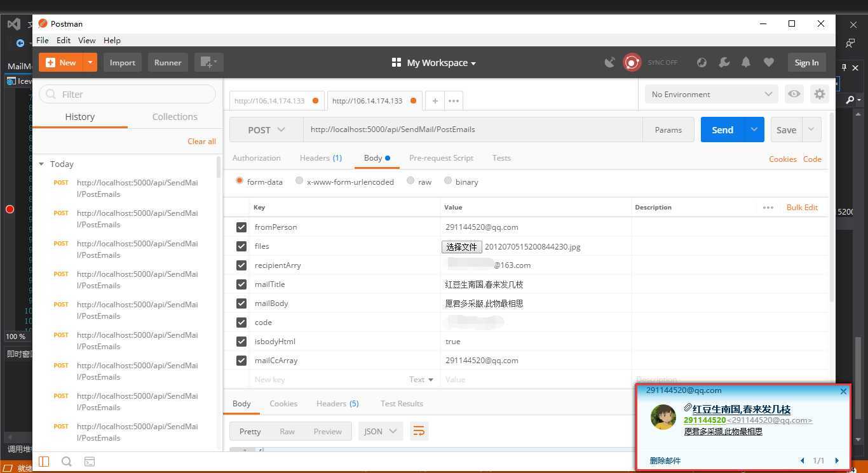Viewport: 868px width, 473px height.
Task: Collapse the Today history group
Action: (x=41, y=164)
